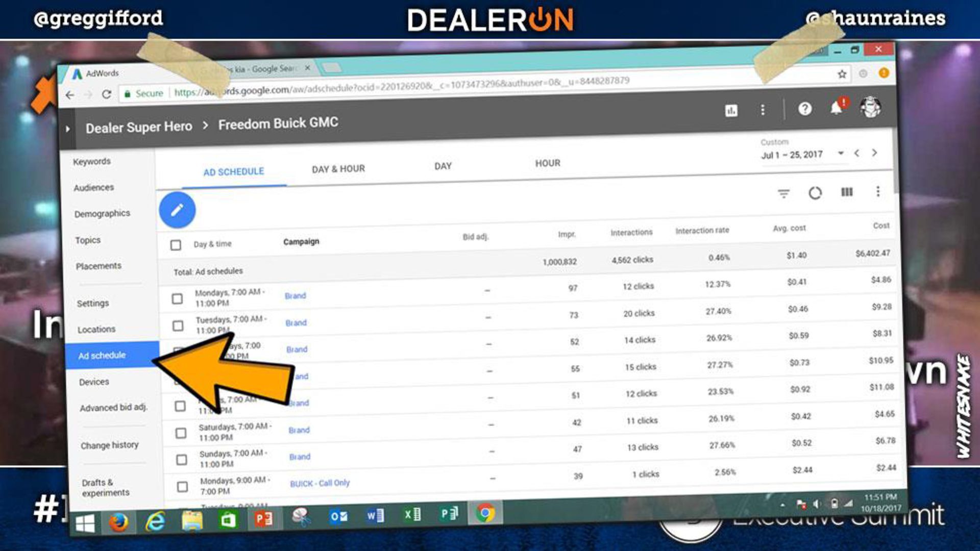Open Word from the taskbar
Viewport: 980px width, 551px height.
[375, 516]
